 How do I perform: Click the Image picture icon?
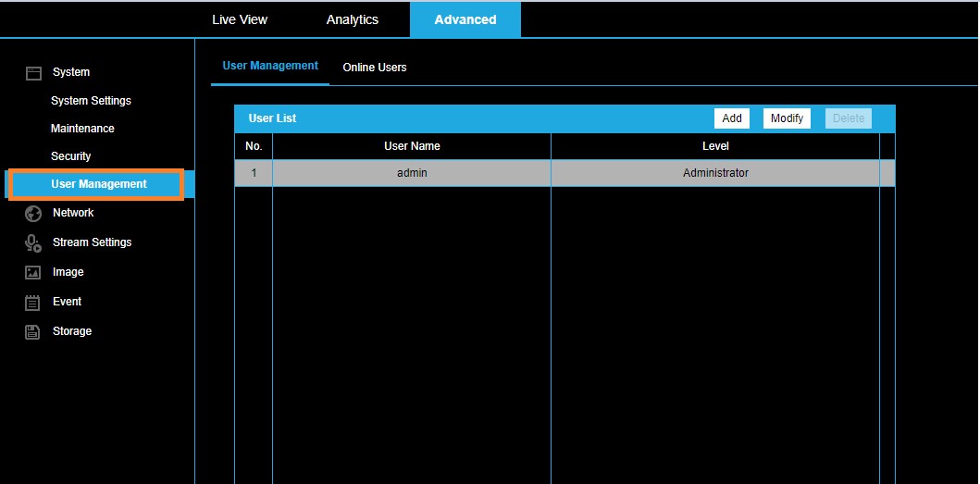(x=33, y=273)
